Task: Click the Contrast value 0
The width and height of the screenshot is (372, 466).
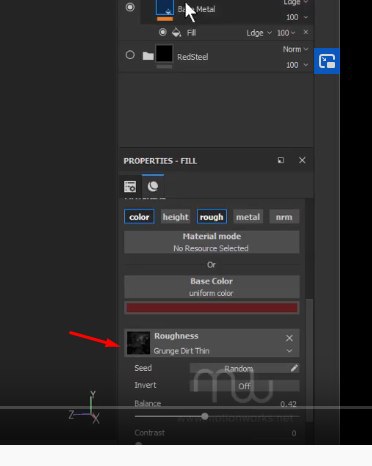Action: pyautogui.click(x=294, y=433)
